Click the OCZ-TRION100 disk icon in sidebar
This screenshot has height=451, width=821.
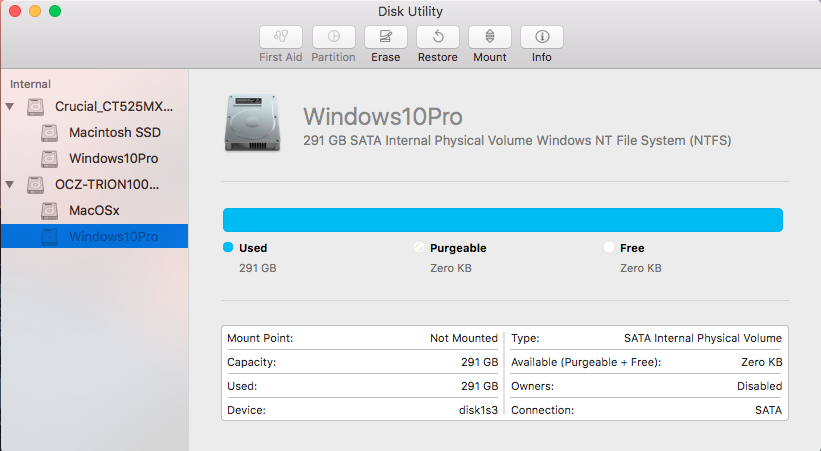point(36,184)
